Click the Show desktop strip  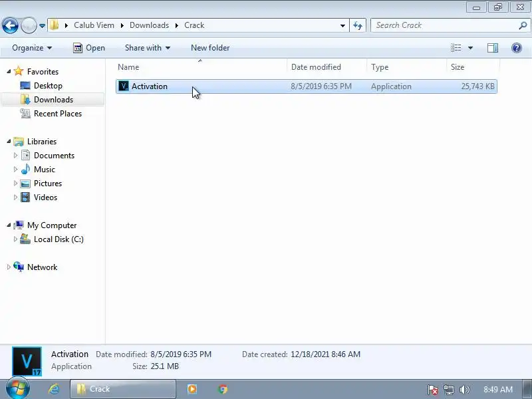tap(527, 389)
